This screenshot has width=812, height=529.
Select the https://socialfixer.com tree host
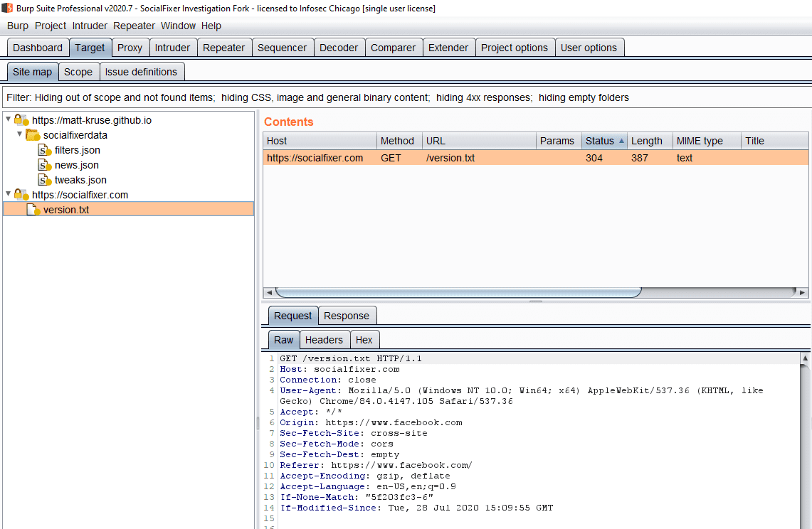coord(80,195)
